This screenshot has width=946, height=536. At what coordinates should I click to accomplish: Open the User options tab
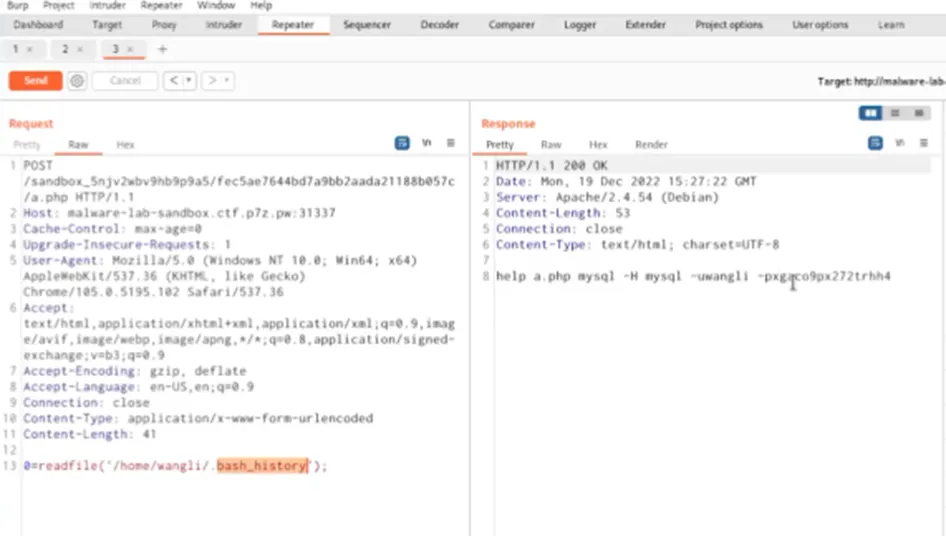point(820,25)
